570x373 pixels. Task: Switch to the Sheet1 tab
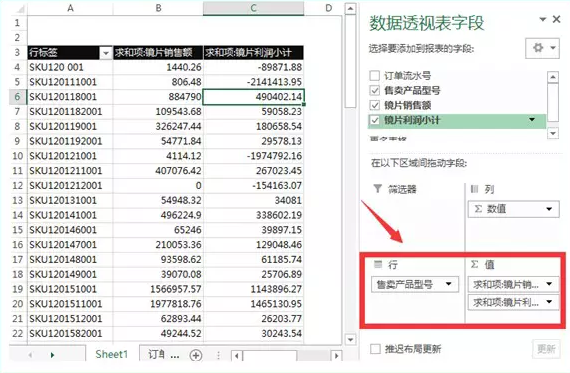(x=112, y=354)
